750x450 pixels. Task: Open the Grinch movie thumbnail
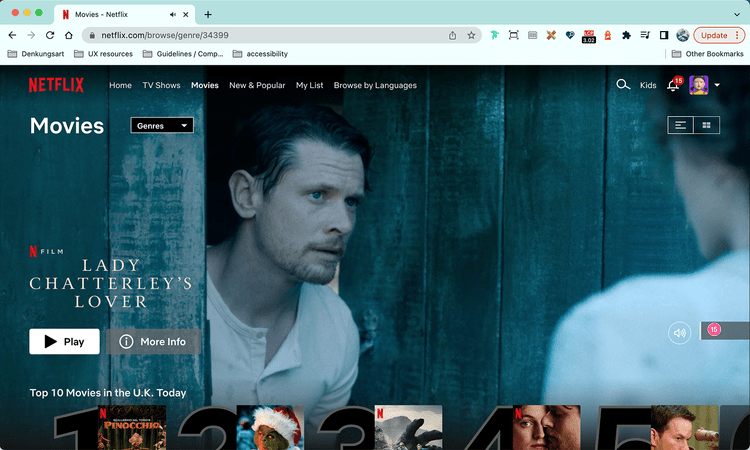tap(270, 428)
